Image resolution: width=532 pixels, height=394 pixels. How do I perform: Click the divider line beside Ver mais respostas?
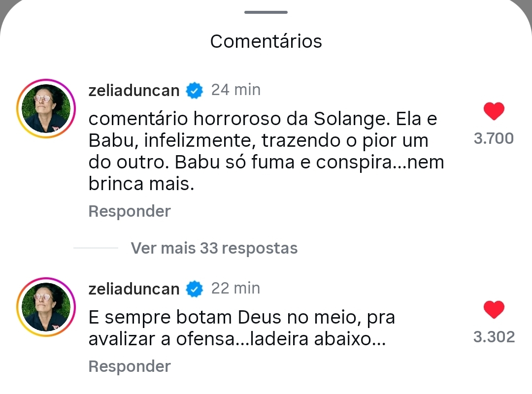tap(96, 248)
